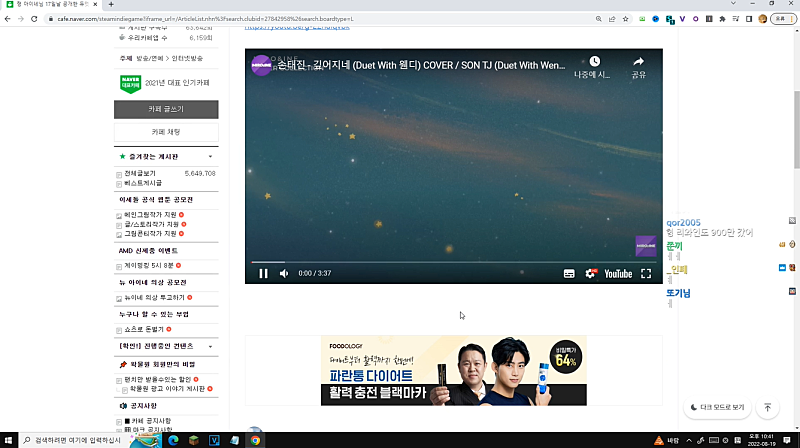Enable dark mode viewing toggle
The width and height of the screenshot is (800, 448).
[x=718, y=408]
